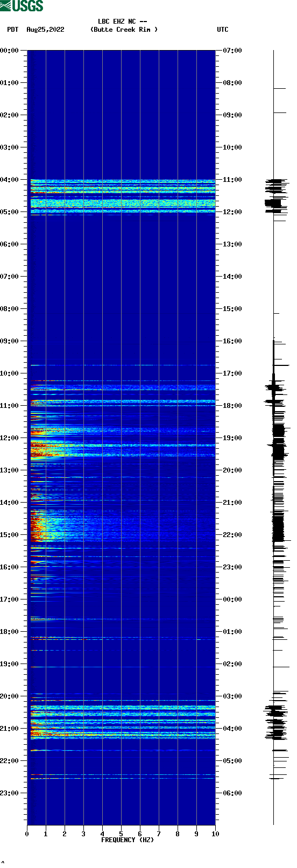The height and width of the screenshot is (868, 297).
Task: Click the 04:00 UTC time label
Action: pos(232,729)
